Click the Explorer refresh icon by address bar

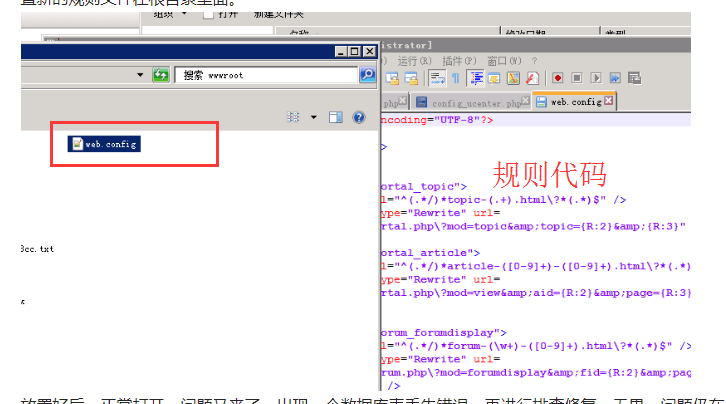pos(160,75)
